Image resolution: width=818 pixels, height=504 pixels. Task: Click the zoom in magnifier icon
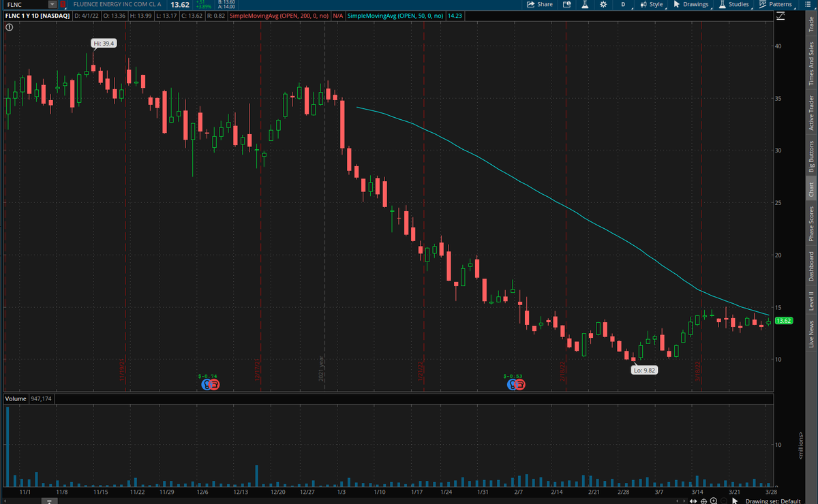pos(713,501)
